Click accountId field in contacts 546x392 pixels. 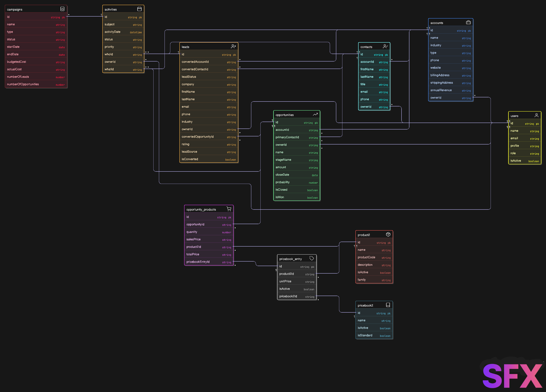374,62
